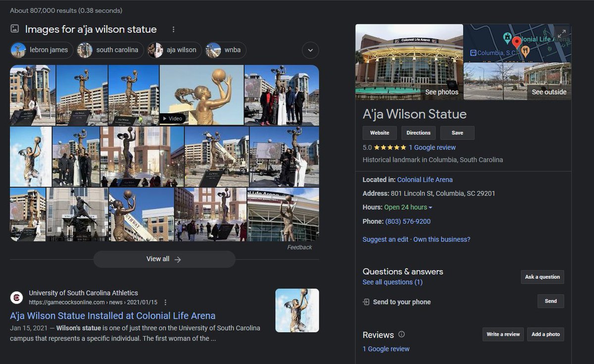This screenshot has height=364, width=594.
Task: Open the three-dot menu beside Images heading
Action: (x=173, y=30)
